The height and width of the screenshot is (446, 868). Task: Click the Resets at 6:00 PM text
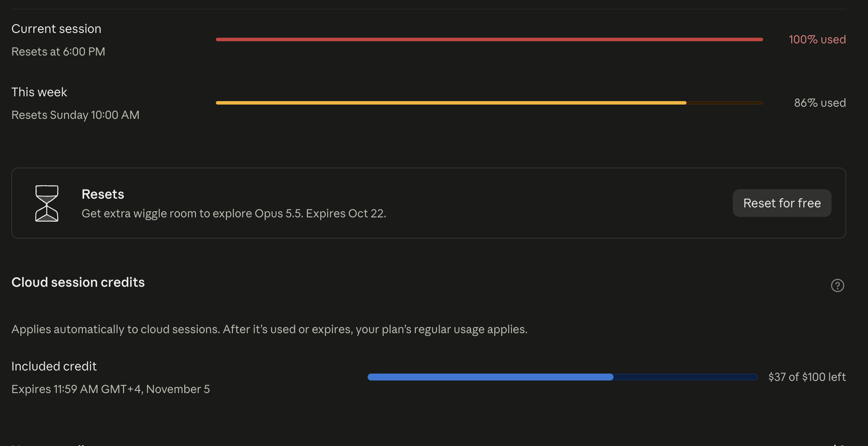pyautogui.click(x=58, y=52)
